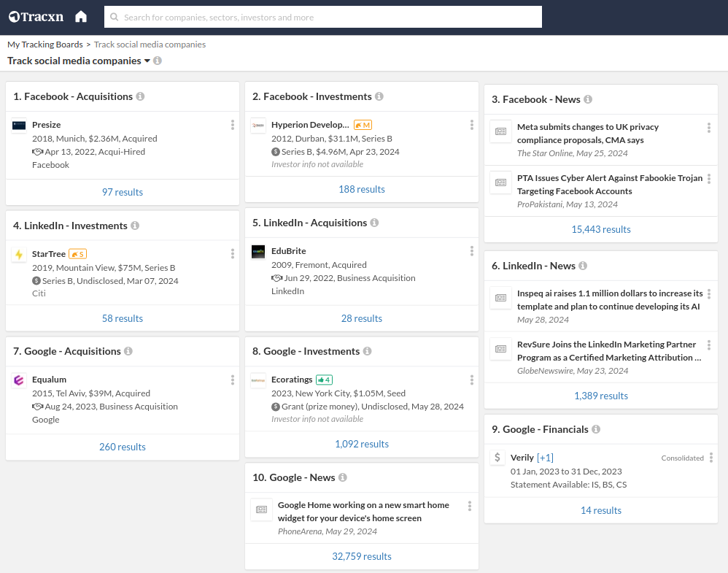The height and width of the screenshot is (573, 728).
Task: Show info for LinkedIn - News
Action: pyautogui.click(x=583, y=266)
